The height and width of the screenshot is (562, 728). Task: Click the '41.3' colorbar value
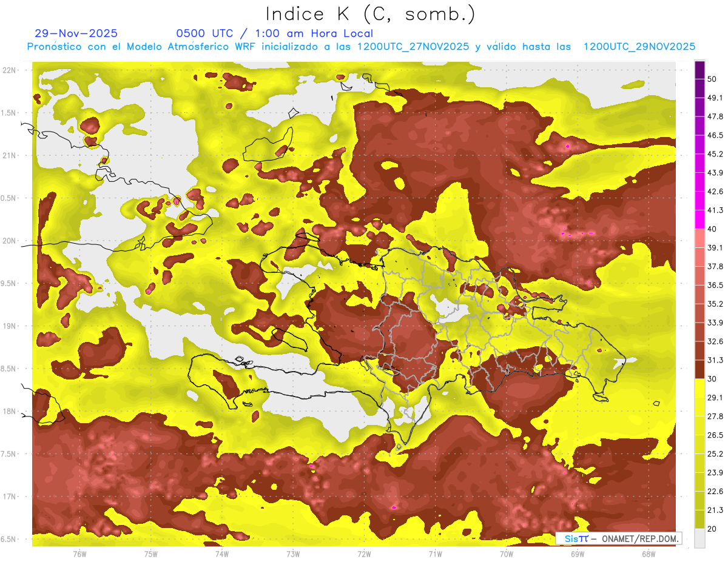[x=715, y=210]
